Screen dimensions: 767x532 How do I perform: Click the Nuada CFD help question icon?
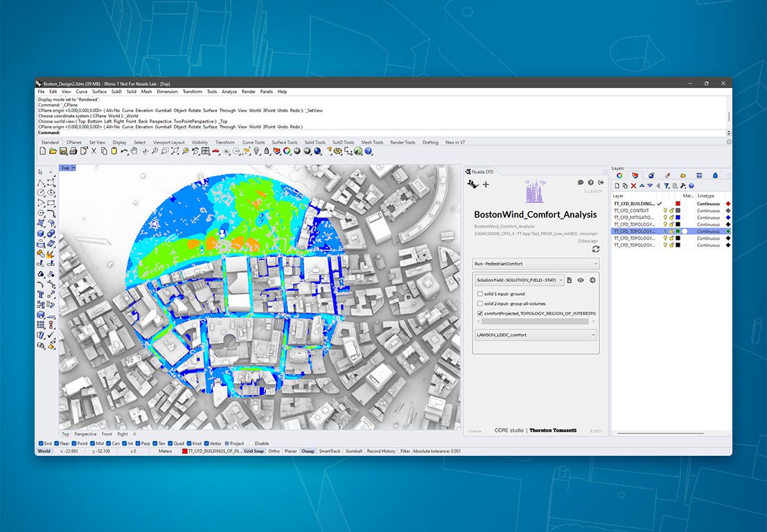(590, 182)
